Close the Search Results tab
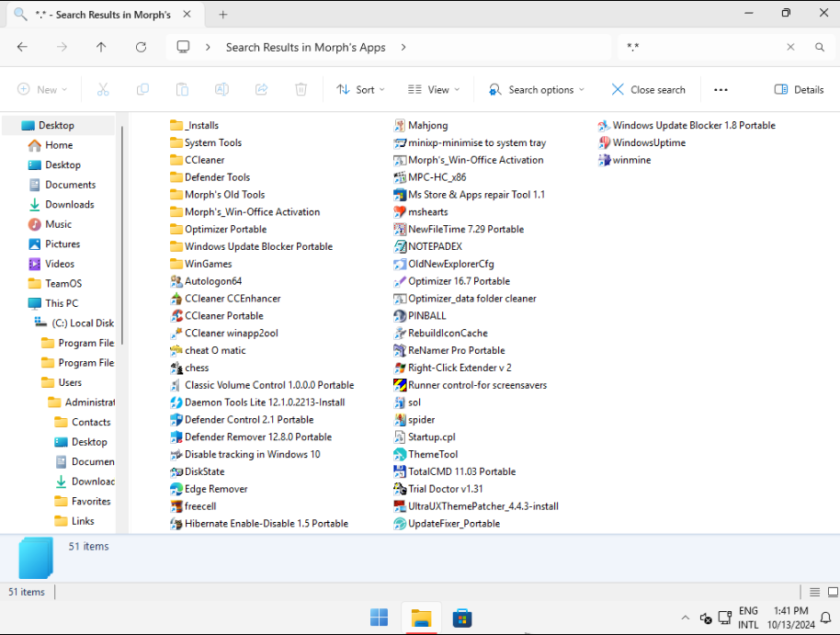Screen dimensions: 840x635 click(187, 15)
